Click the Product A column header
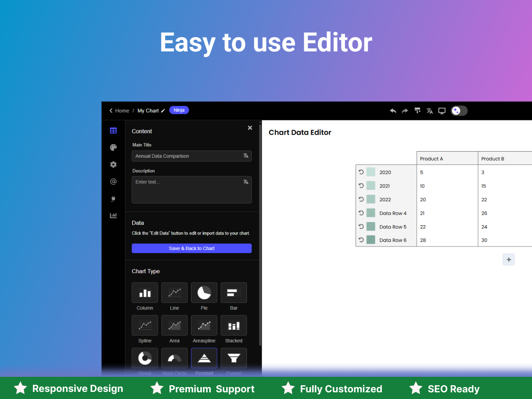532x399 pixels. (x=447, y=158)
